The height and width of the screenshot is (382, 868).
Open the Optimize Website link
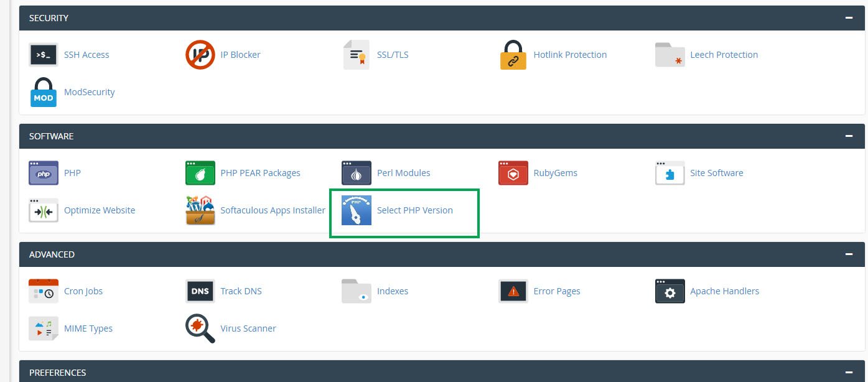pos(100,210)
